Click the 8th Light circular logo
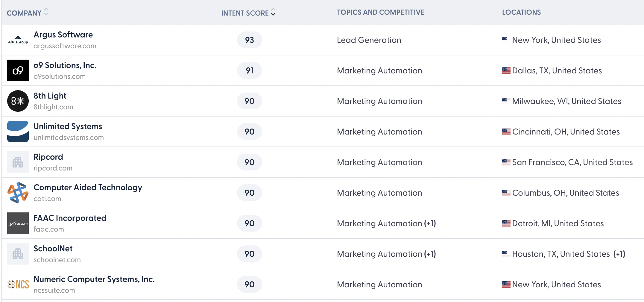Image resolution: width=644 pixels, height=302 pixels. pos(18,101)
